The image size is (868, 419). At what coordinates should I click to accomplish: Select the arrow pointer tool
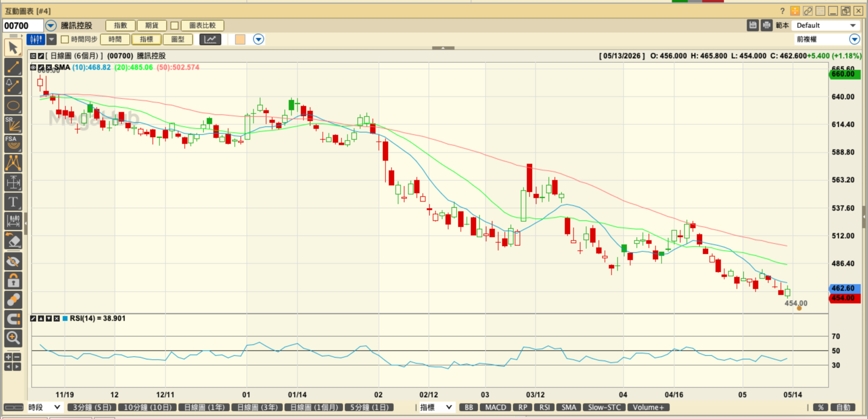[x=13, y=48]
